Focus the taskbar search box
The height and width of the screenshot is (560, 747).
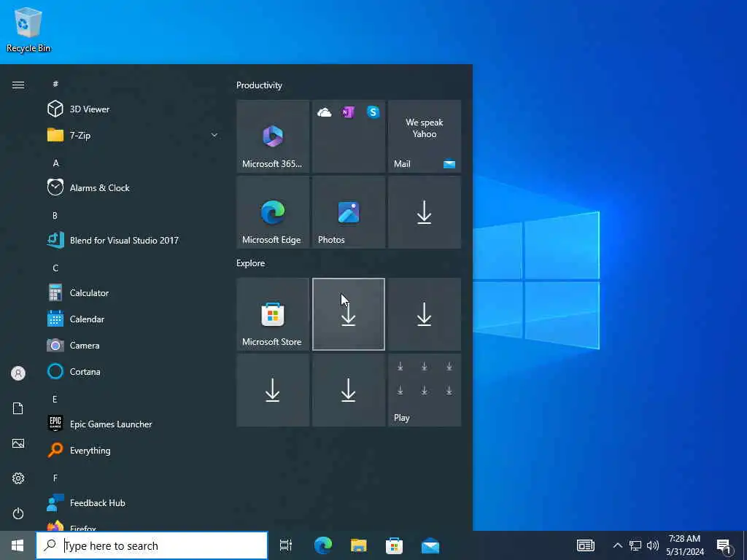pos(152,545)
